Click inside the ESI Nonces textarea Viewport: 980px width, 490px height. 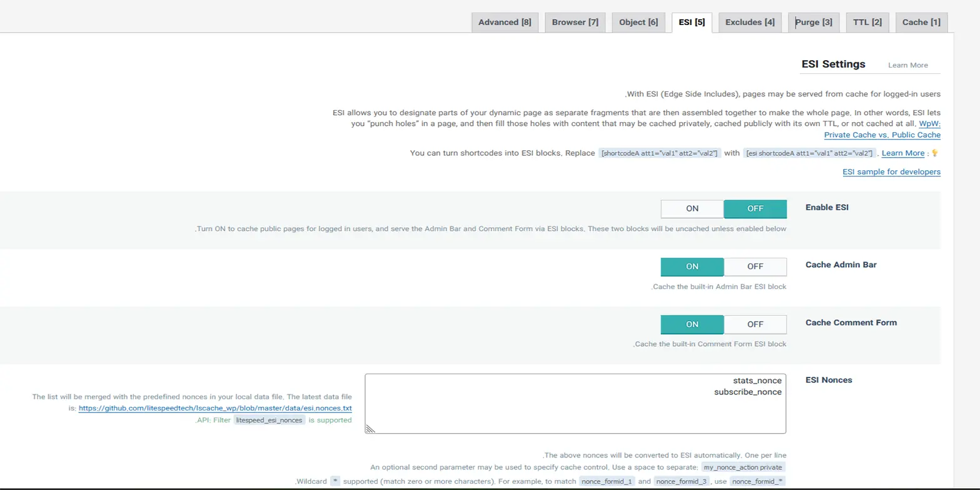[x=575, y=404]
